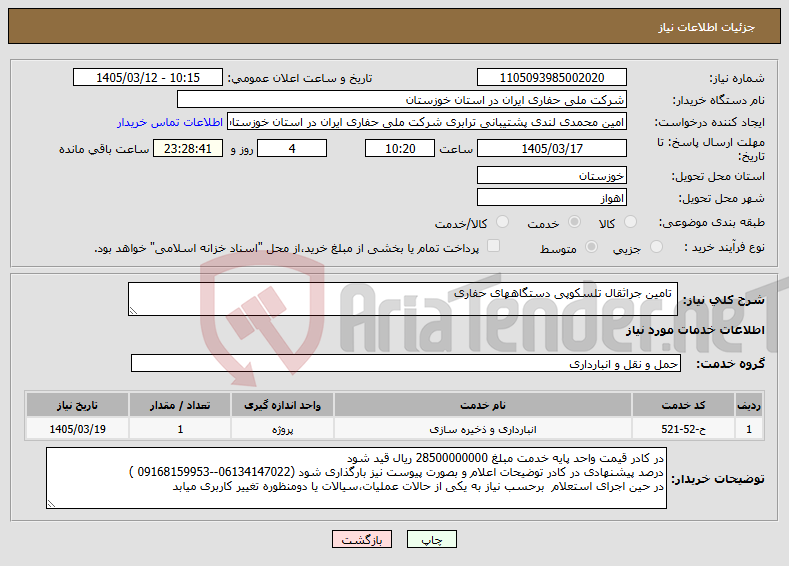Select the کالا/خدمت radio button
This screenshot has height=566, width=789.
pos(502,222)
